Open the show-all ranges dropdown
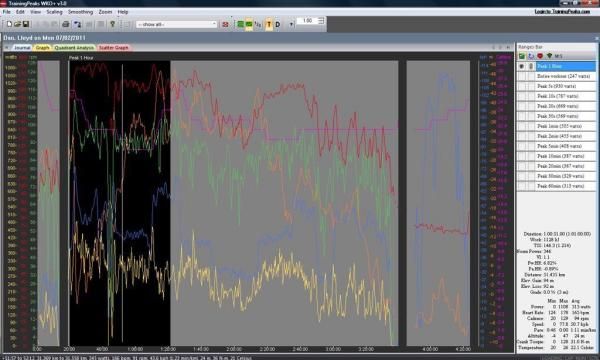Viewport: 600px width, 360px height. [176, 24]
